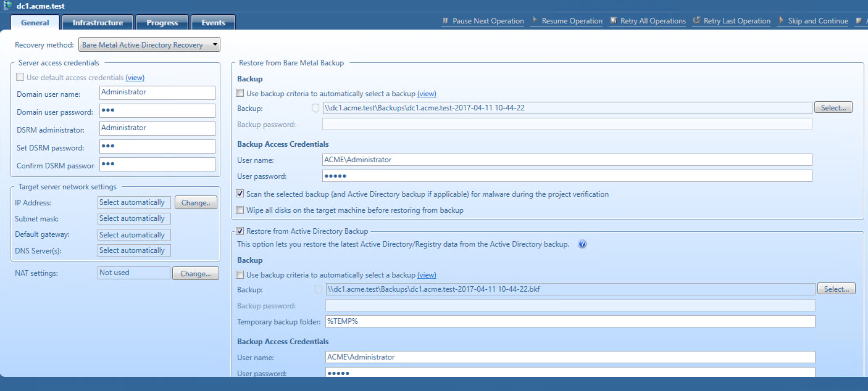The height and width of the screenshot is (391, 868).
Task: Open the Recovery method dropdown
Action: 149,45
